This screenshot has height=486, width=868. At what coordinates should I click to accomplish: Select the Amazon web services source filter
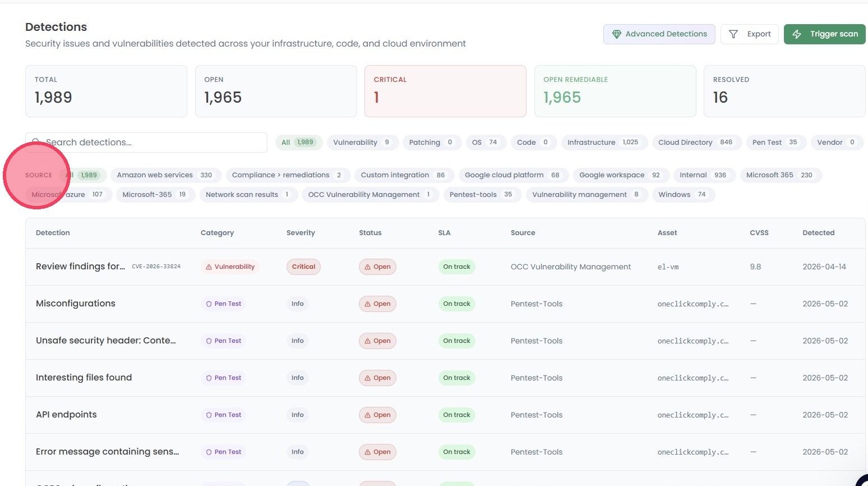click(x=165, y=175)
